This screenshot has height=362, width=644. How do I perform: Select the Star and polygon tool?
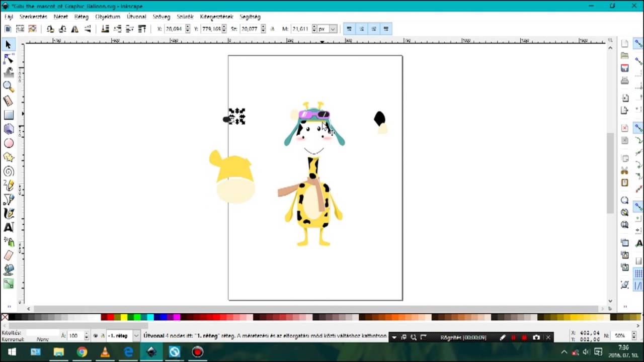tap(8, 157)
